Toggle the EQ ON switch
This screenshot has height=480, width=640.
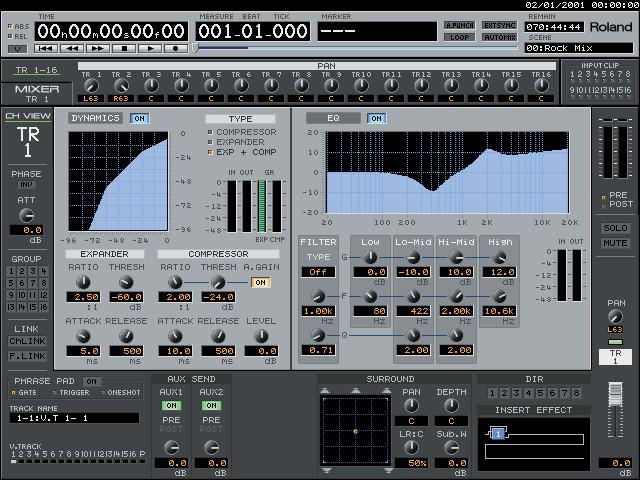(x=375, y=118)
